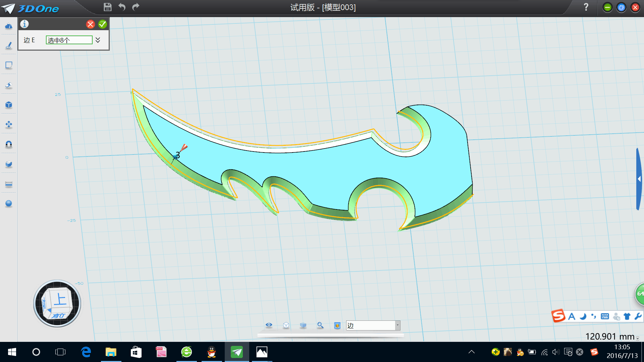Toggle shaded solid cube display mode
Viewport: 644px width, 362px height.
303,325
